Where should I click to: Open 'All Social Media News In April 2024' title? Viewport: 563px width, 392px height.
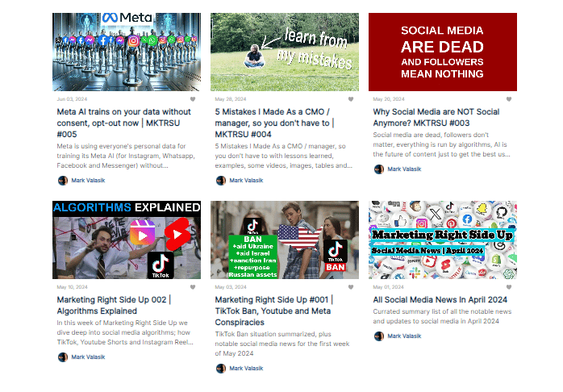440,300
